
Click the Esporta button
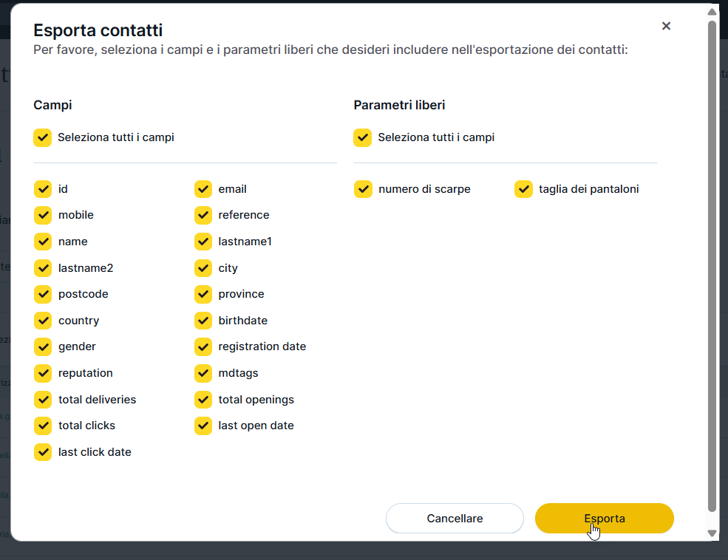pos(604,518)
